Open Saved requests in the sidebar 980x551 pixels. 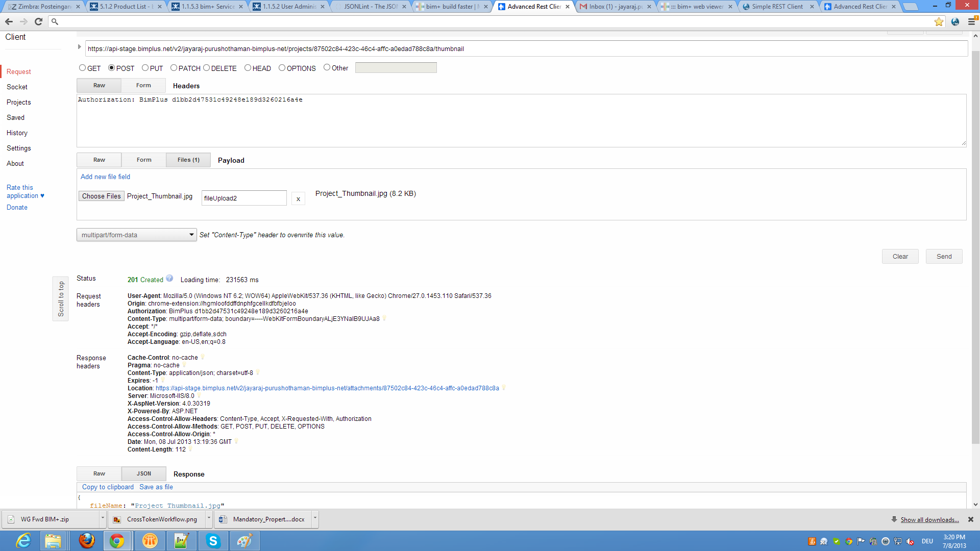click(15, 117)
